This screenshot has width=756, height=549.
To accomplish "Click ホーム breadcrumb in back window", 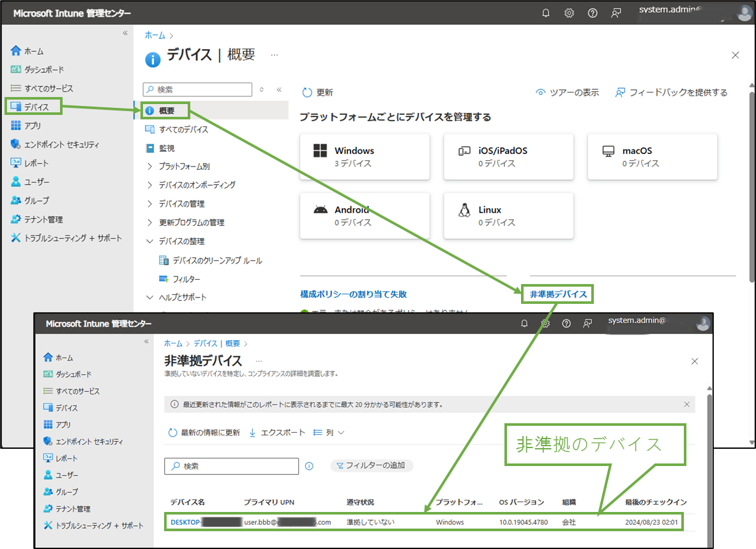I will pos(155,35).
